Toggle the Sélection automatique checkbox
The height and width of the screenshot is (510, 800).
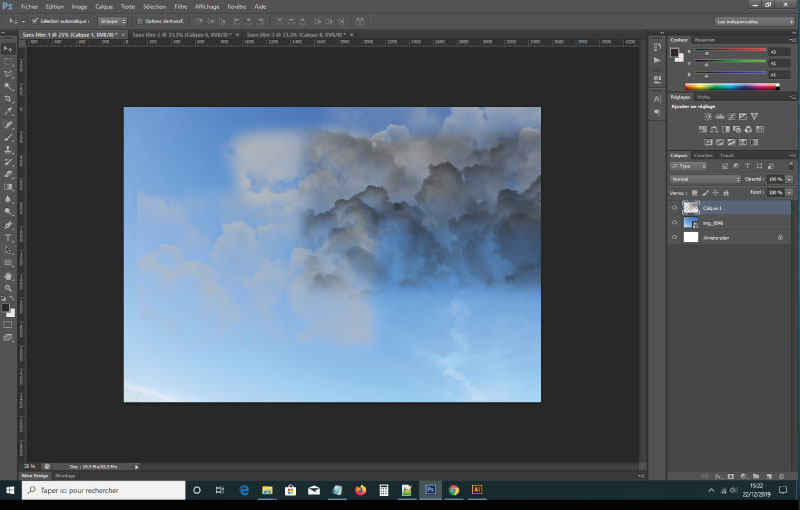point(35,20)
